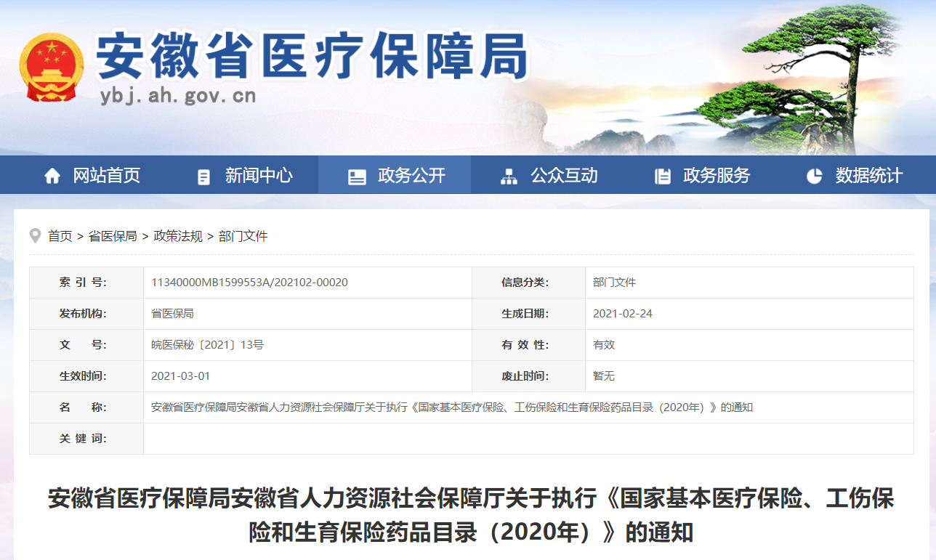
Task: Click the 安徽省医疗保障局 site title
Action: (x=312, y=57)
